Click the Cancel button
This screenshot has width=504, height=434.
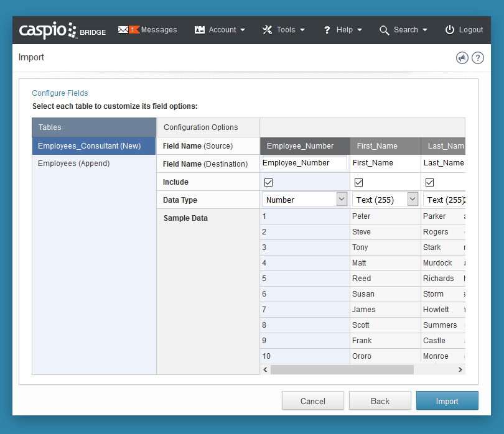[313, 400]
